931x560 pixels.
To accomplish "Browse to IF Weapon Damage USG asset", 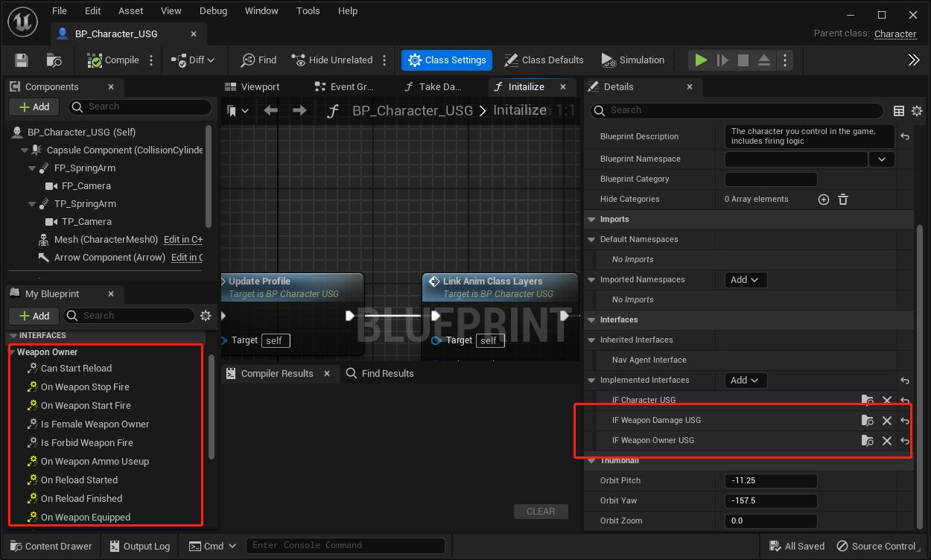I will [867, 421].
